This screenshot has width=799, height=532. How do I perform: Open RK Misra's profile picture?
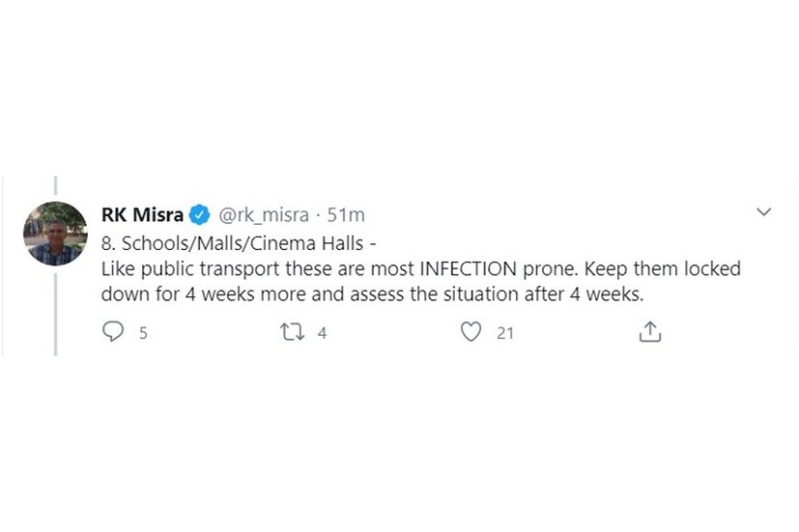coord(55,234)
